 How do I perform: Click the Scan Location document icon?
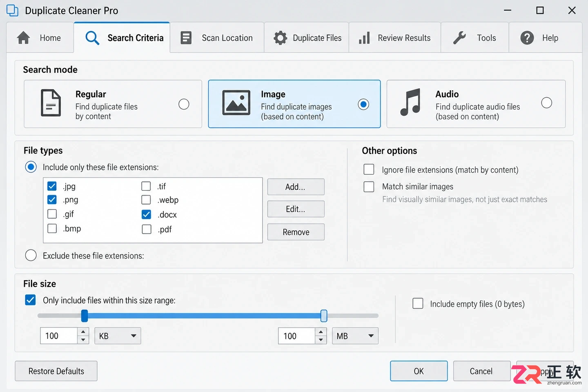[x=186, y=38]
